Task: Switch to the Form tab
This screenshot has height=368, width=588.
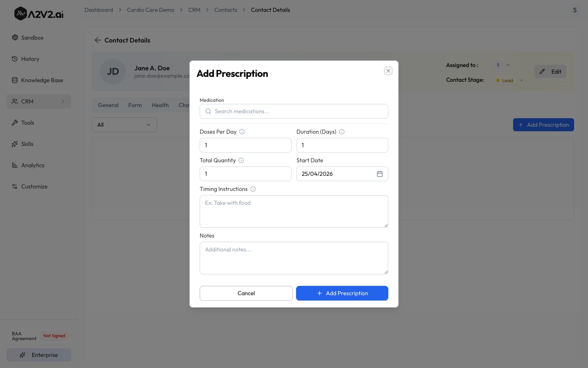Action: pos(135,105)
